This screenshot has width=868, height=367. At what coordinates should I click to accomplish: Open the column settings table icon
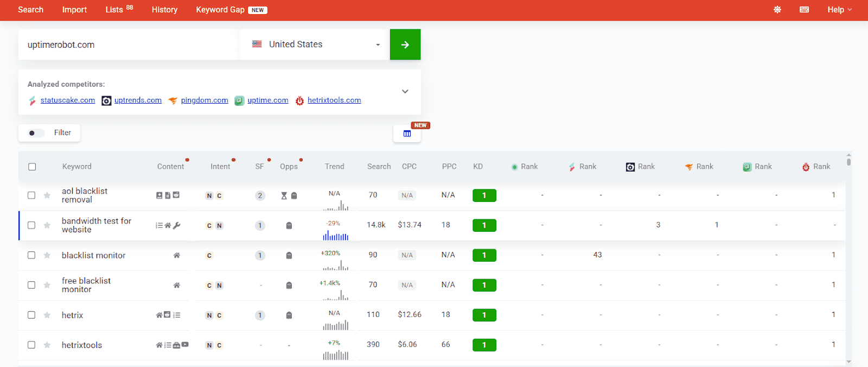[x=407, y=134]
